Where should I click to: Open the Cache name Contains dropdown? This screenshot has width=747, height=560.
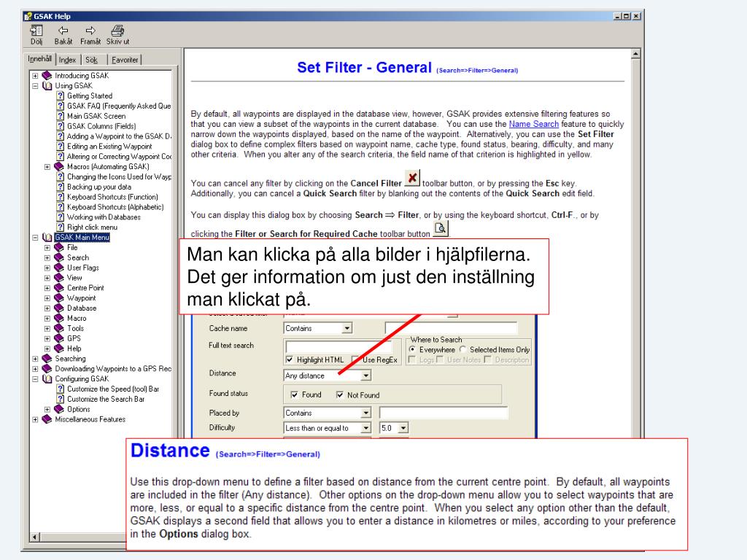tap(347, 328)
